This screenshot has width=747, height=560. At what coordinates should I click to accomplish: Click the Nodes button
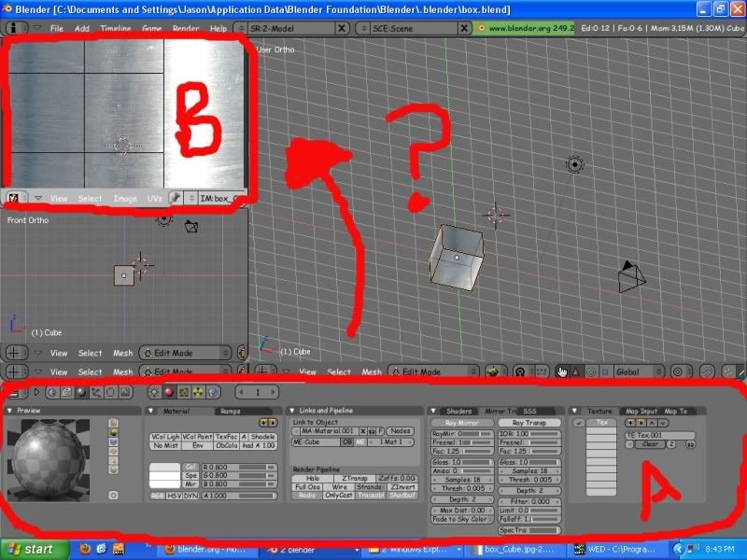pos(400,431)
